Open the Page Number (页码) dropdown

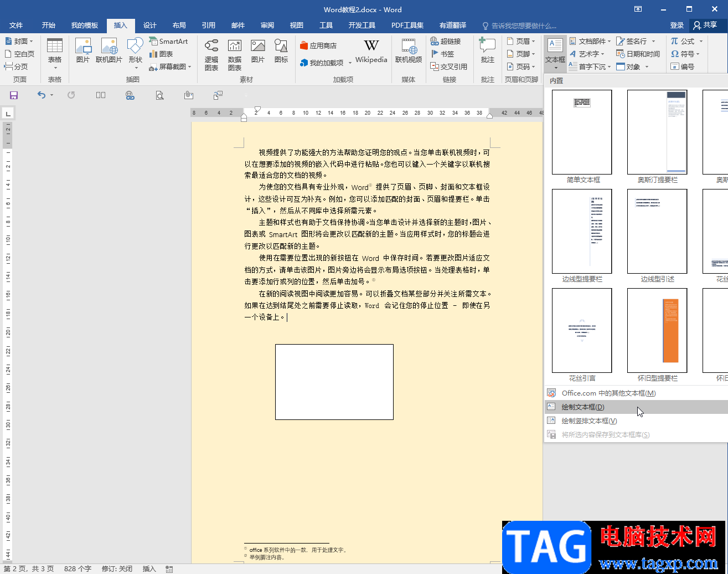click(x=521, y=66)
